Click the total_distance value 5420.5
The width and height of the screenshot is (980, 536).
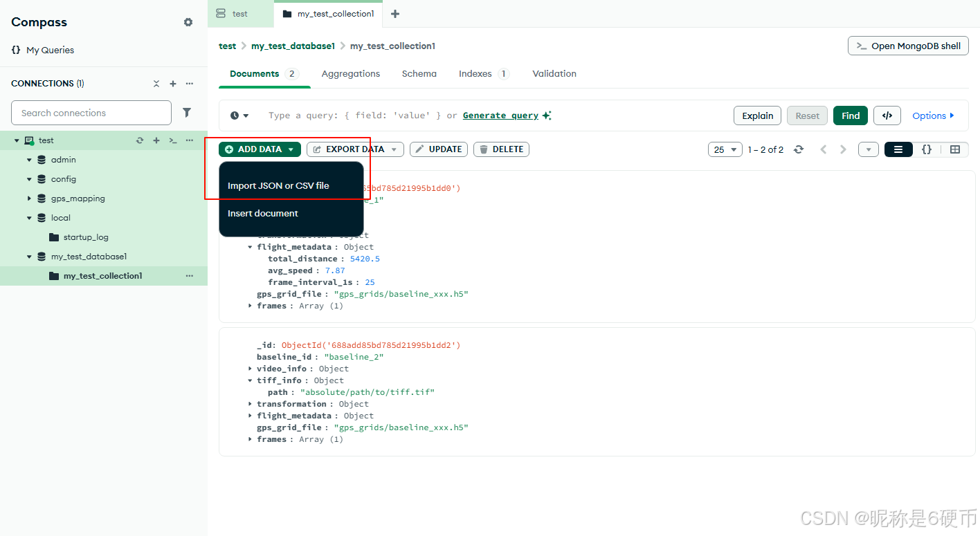pos(365,259)
